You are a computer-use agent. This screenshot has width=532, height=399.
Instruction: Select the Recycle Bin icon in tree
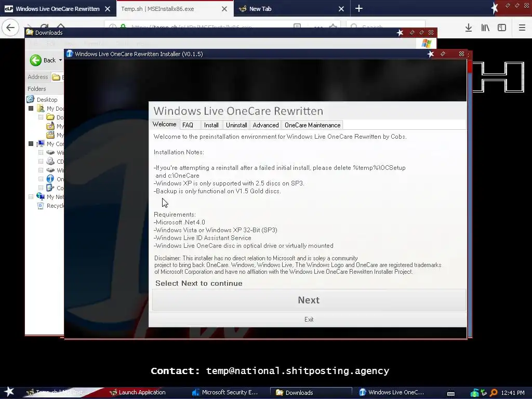[x=41, y=206]
